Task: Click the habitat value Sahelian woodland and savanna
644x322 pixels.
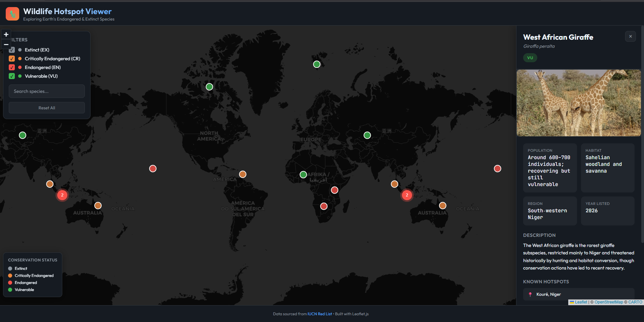Action: point(604,164)
